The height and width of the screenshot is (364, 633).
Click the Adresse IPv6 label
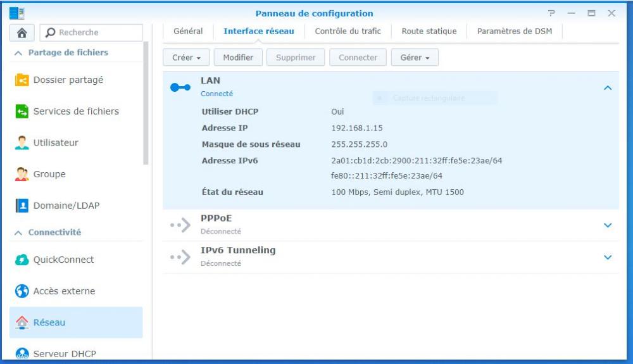[x=230, y=161]
